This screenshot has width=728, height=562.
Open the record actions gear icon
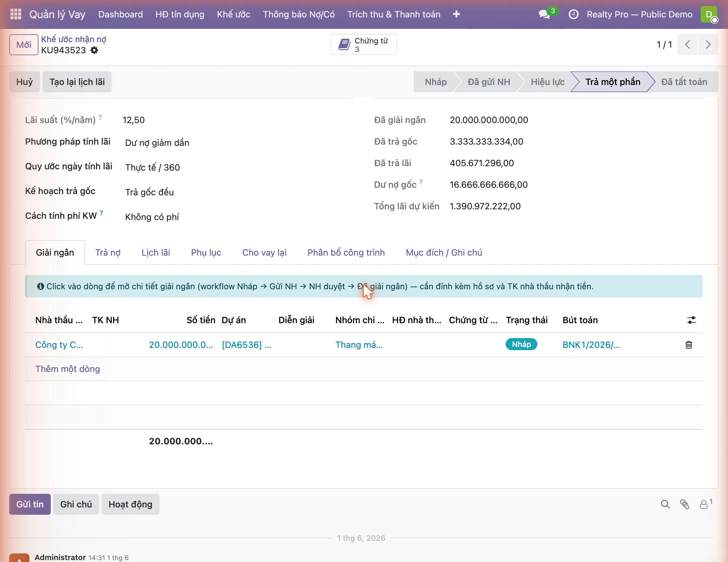point(94,50)
